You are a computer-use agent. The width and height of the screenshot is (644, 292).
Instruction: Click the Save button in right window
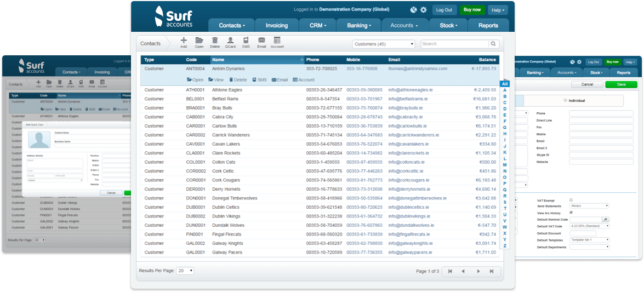tap(621, 84)
